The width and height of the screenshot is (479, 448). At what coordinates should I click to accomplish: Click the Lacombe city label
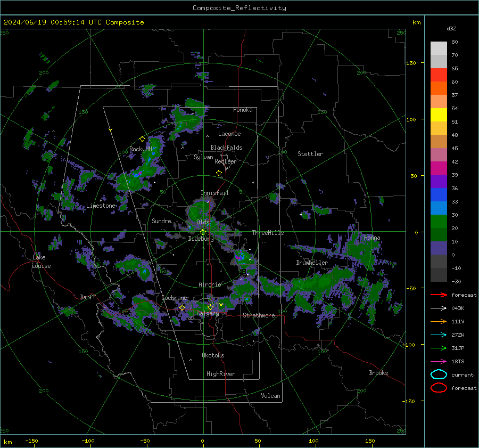(229, 134)
